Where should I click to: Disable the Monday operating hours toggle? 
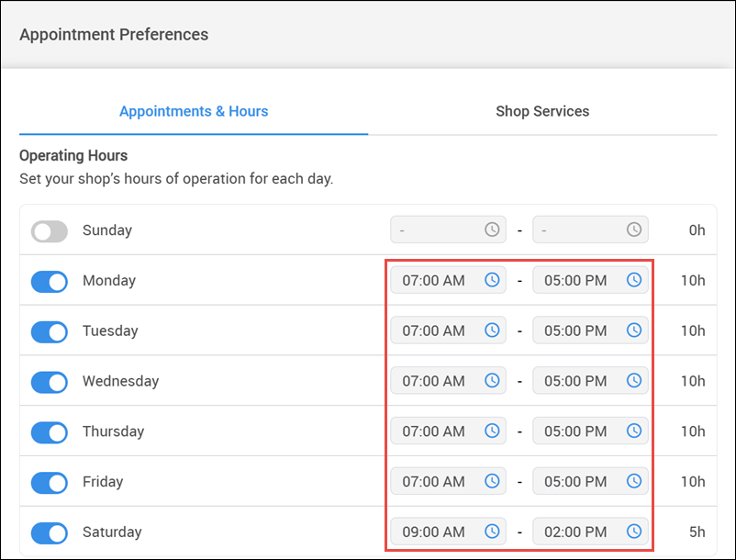[x=49, y=280]
